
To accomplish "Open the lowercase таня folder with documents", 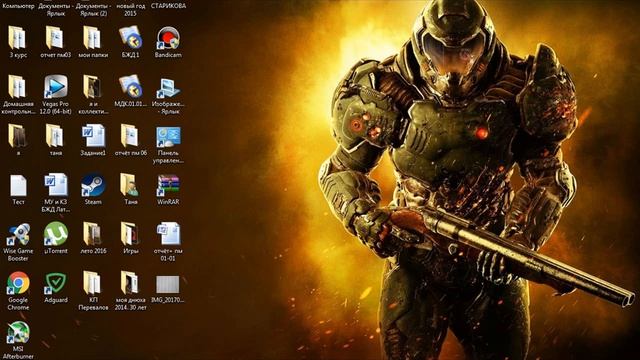I will click(56, 136).
